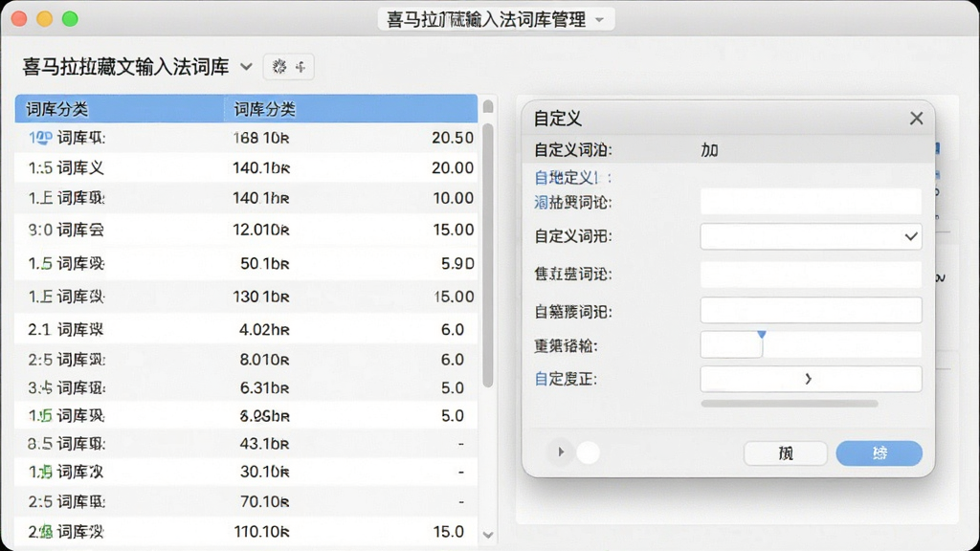Screen dimensions: 980x551
Task: Click the fourth text field in the dialog
Action: pos(811,311)
